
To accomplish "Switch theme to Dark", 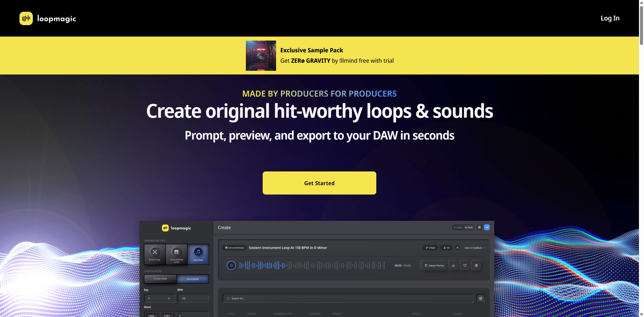I will [469, 227].
